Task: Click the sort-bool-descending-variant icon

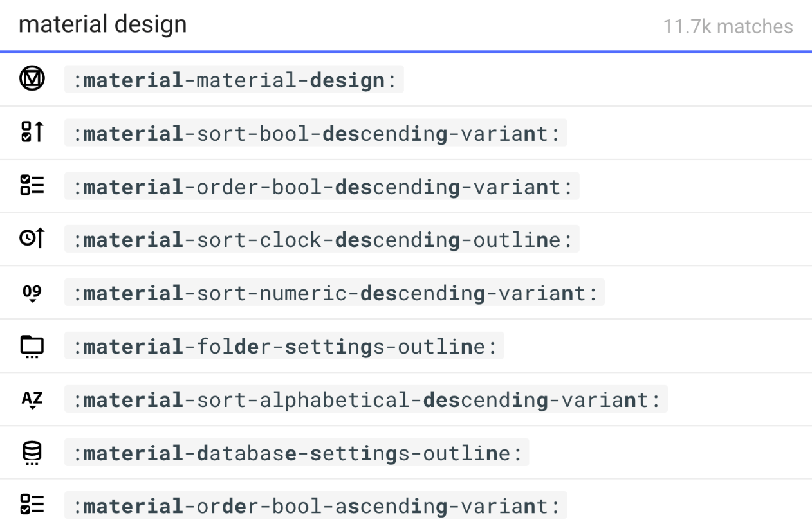Action: click(32, 132)
